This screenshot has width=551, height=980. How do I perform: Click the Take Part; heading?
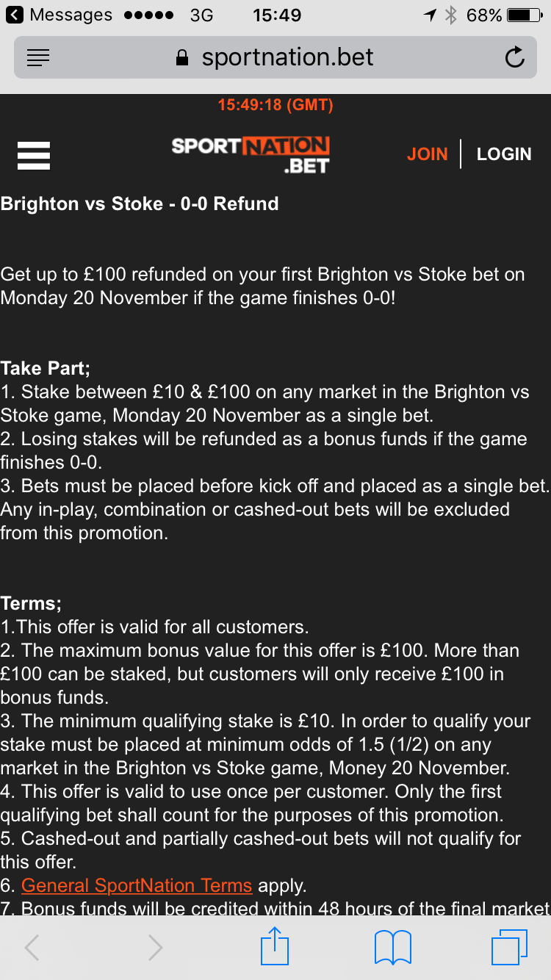[46, 368]
